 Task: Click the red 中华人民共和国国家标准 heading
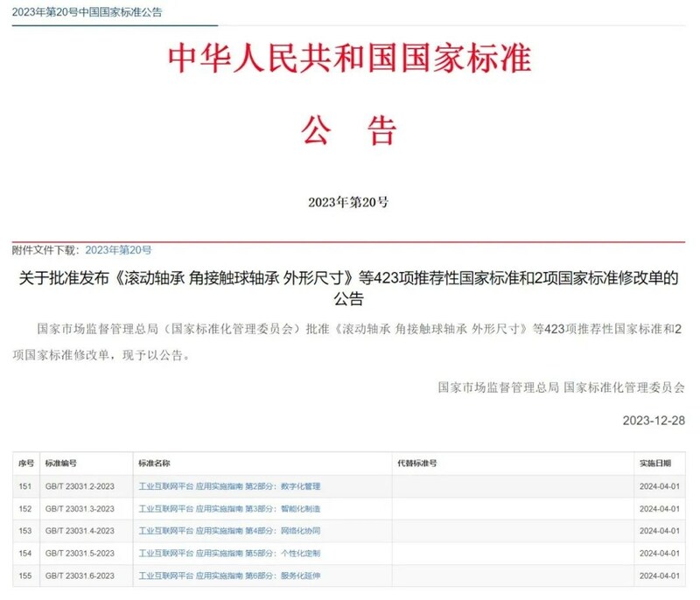(349, 59)
